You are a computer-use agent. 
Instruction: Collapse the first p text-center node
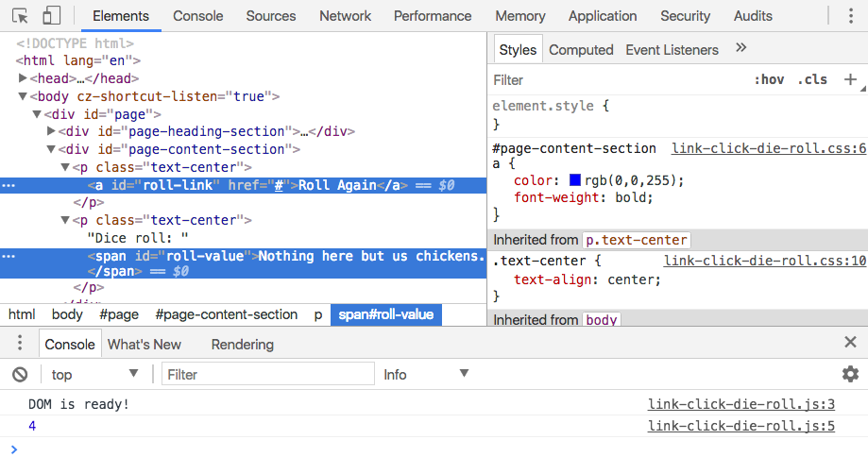click(x=65, y=167)
